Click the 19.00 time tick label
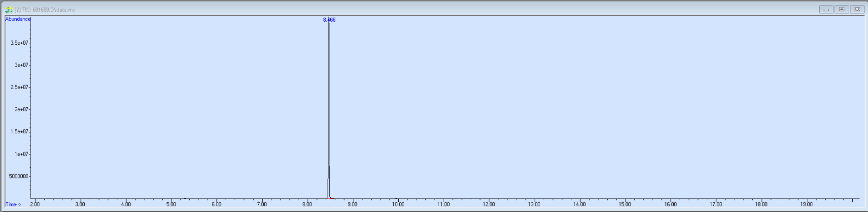The width and height of the screenshot is (868, 212). (x=806, y=204)
